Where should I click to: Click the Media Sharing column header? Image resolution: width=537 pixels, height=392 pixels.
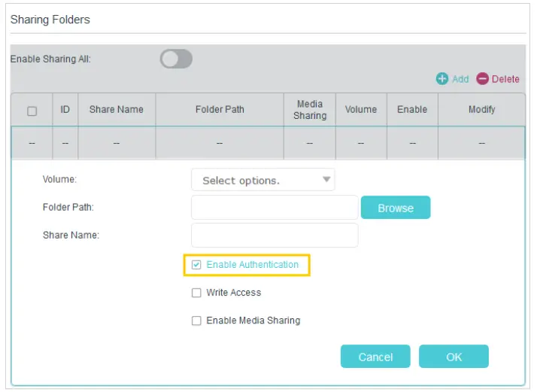(310, 110)
